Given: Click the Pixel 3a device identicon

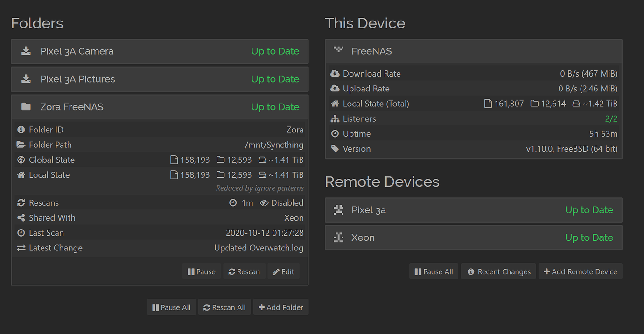Looking at the screenshot, I should pyautogui.click(x=338, y=210).
